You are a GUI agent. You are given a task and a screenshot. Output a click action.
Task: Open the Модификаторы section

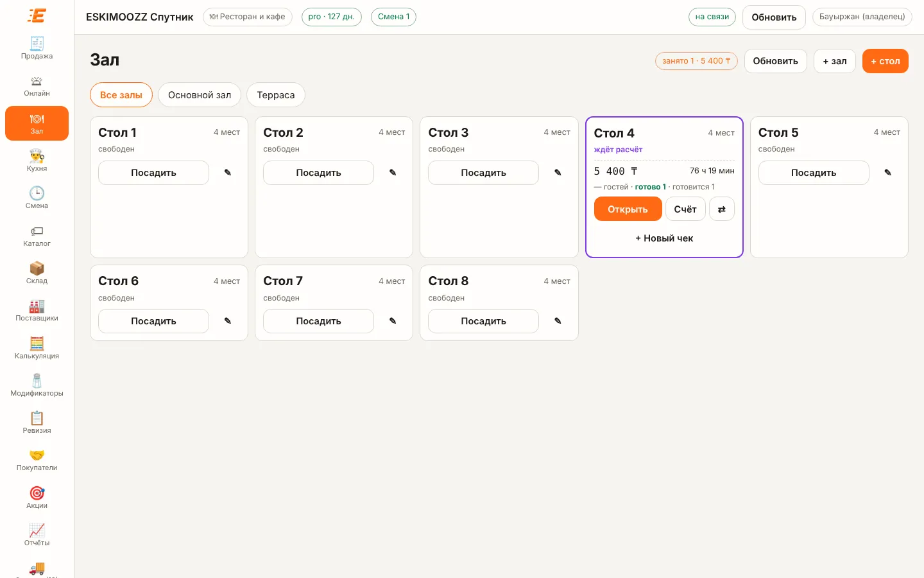[37, 385]
